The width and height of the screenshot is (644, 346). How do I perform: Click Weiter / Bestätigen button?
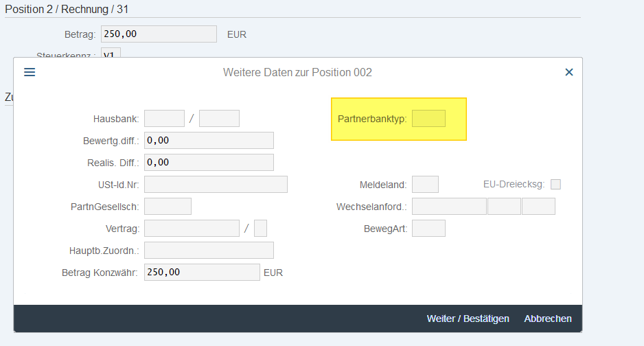tap(468, 319)
